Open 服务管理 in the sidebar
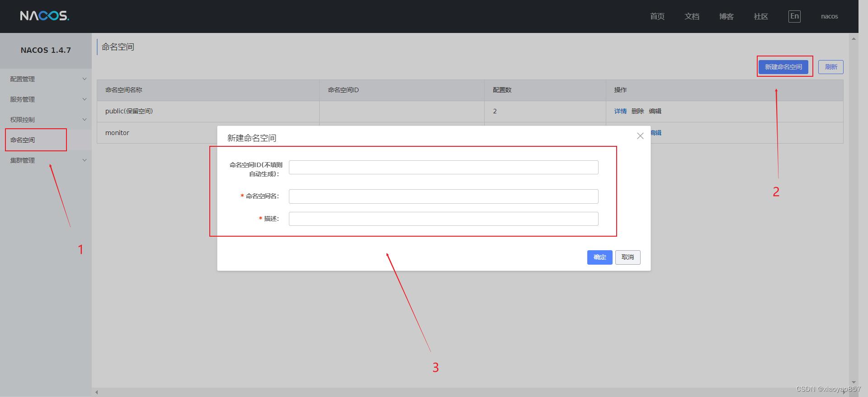868x397 pixels. coord(23,99)
